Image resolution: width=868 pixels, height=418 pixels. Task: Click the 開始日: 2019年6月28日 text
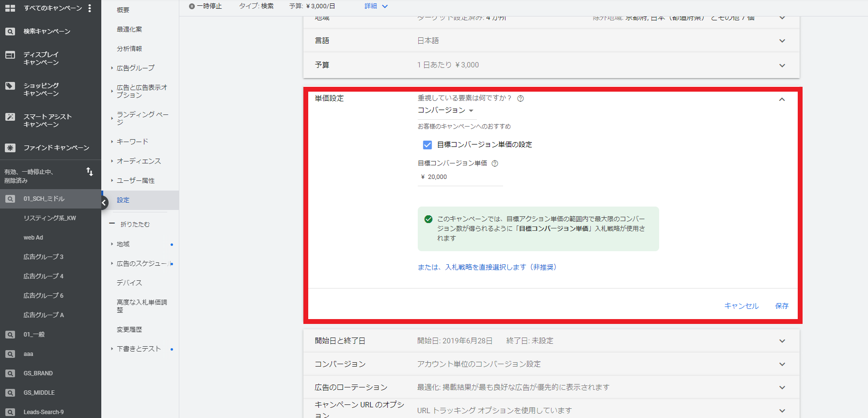pyautogui.click(x=455, y=341)
